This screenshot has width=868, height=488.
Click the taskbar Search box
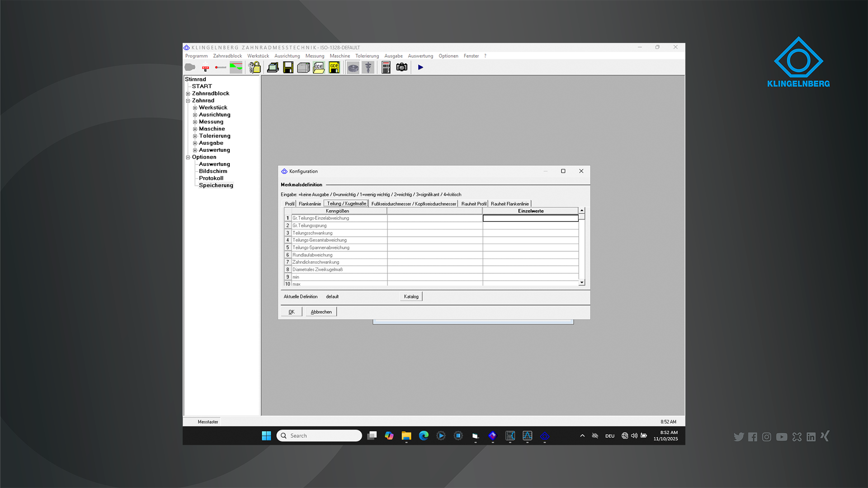(319, 436)
